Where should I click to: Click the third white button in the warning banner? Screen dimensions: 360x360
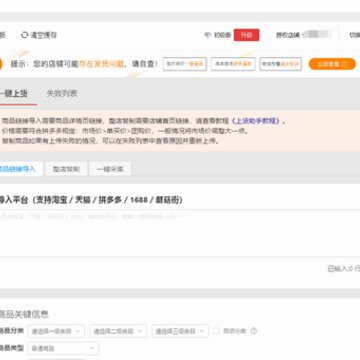coord(281,64)
